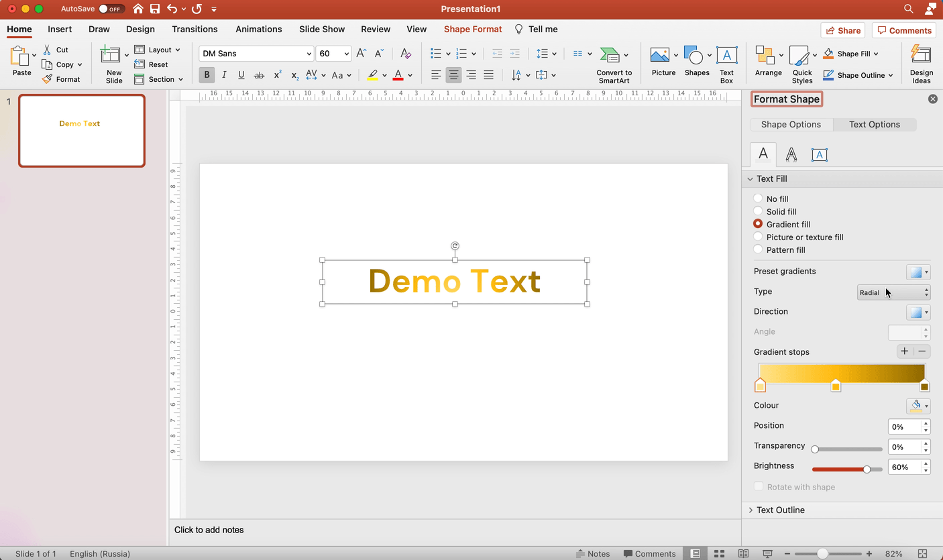Click the Cut scissors icon
The width and height of the screenshot is (943, 560).
[47, 50]
